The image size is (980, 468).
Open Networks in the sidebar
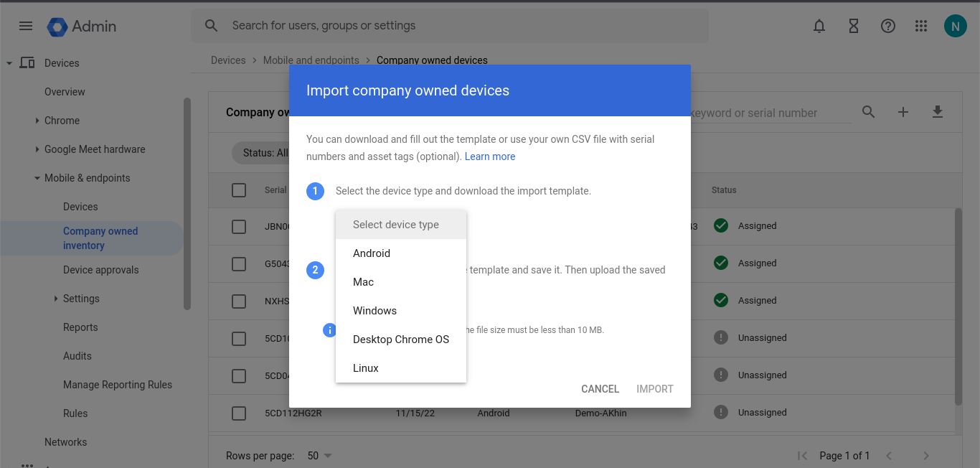pos(65,442)
